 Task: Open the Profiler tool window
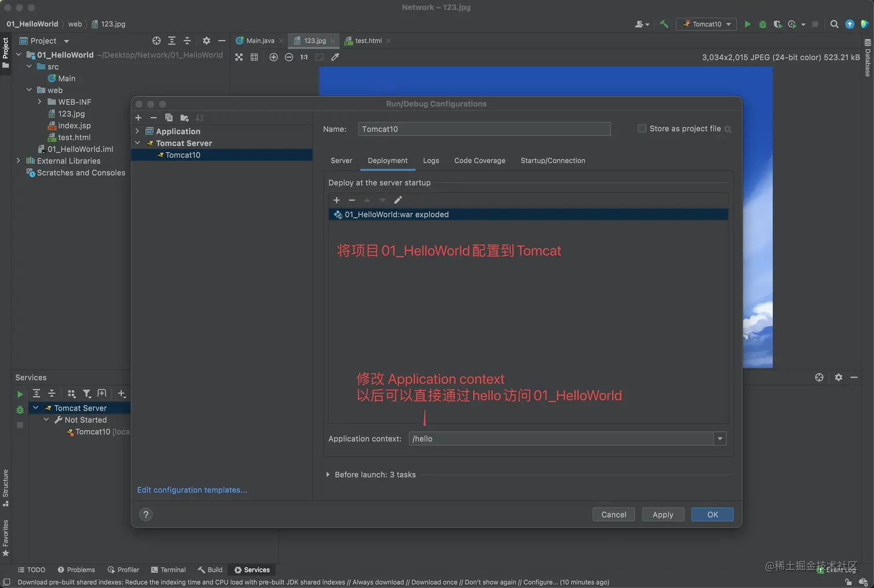click(x=123, y=570)
